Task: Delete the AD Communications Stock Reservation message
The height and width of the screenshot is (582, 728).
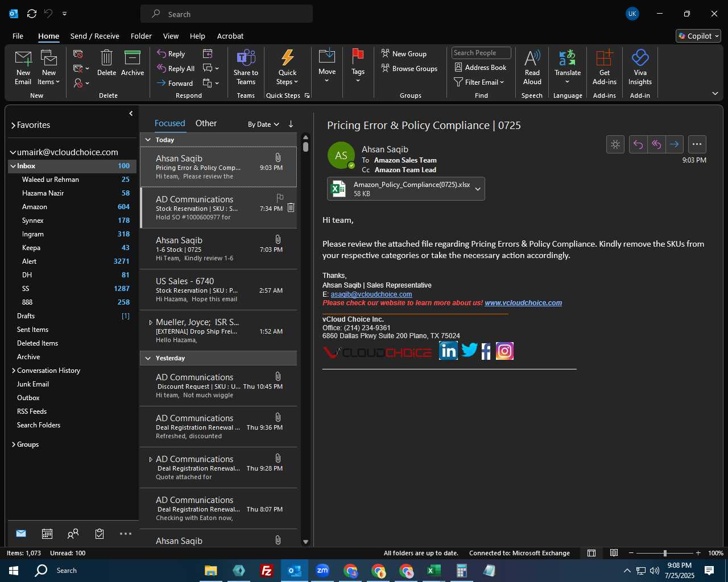Action: [x=291, y=207]
